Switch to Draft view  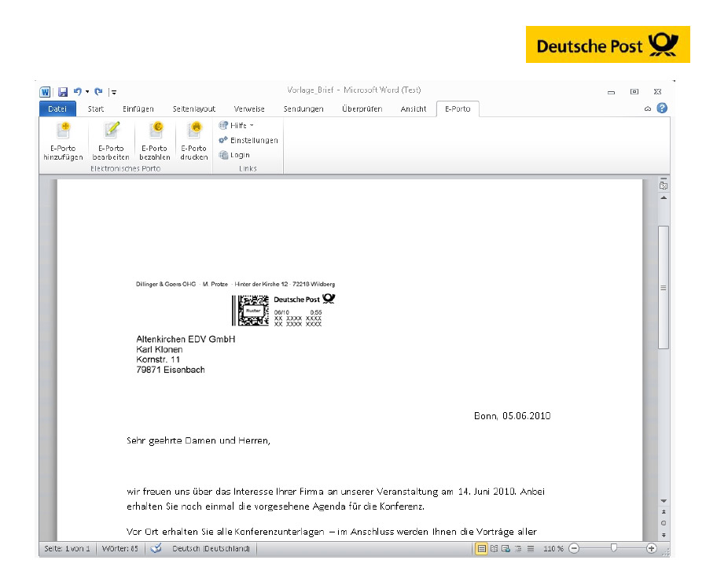(531, 549)
